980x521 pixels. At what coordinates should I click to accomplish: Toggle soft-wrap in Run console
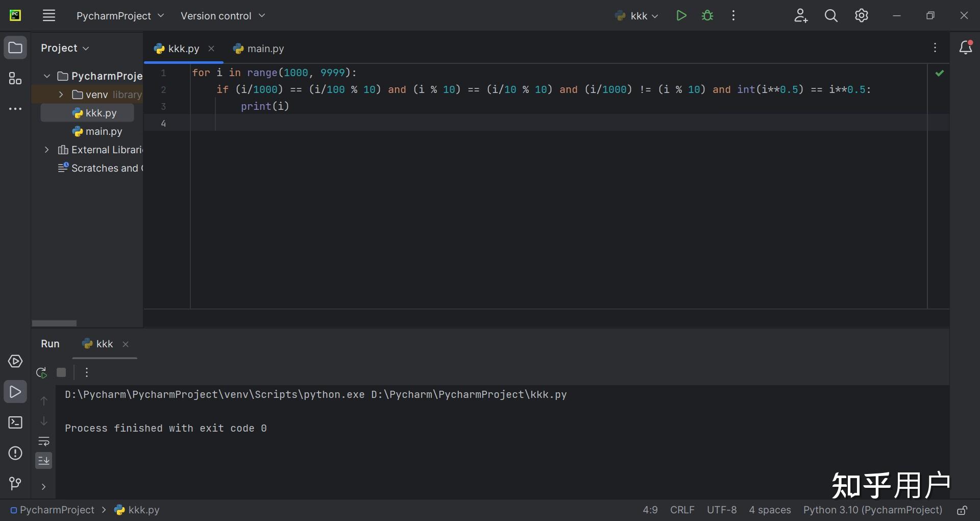(x=44, y=441)
